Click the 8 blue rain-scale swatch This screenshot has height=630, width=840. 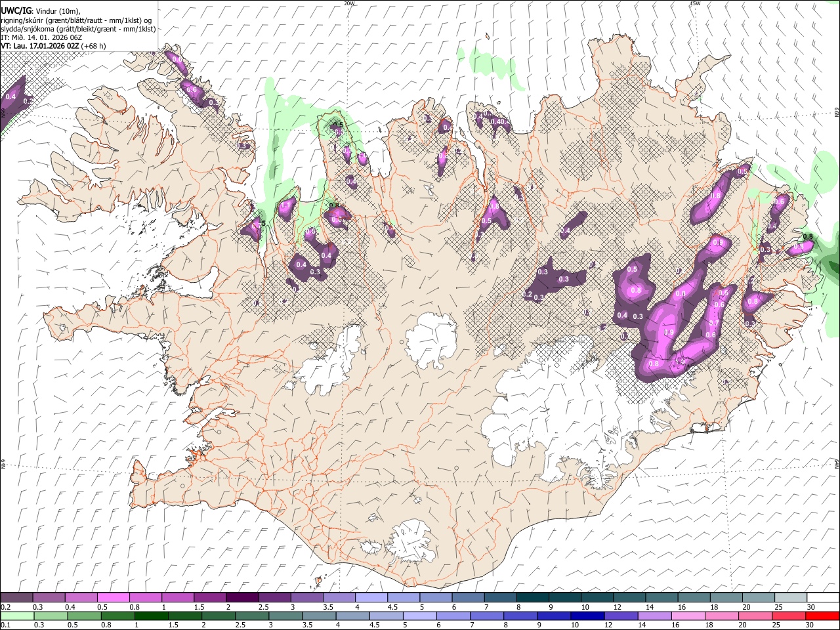coord(520,616)
